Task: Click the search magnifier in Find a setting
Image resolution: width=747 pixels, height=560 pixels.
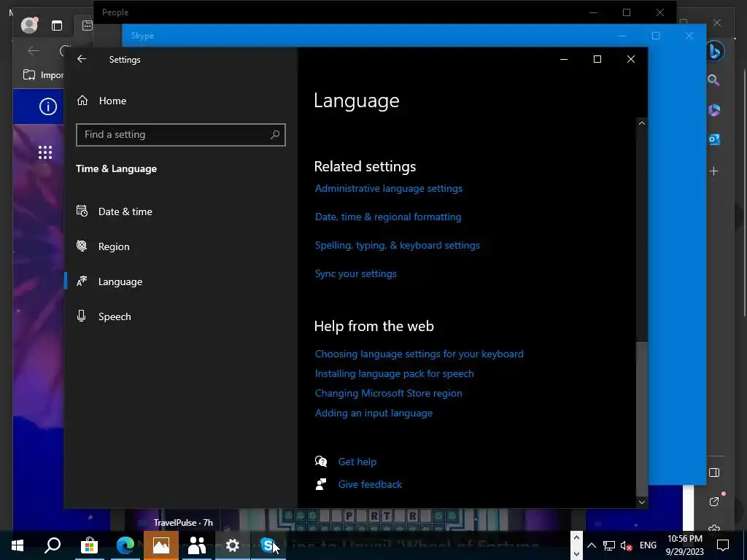Action: [x=275, y=135]
